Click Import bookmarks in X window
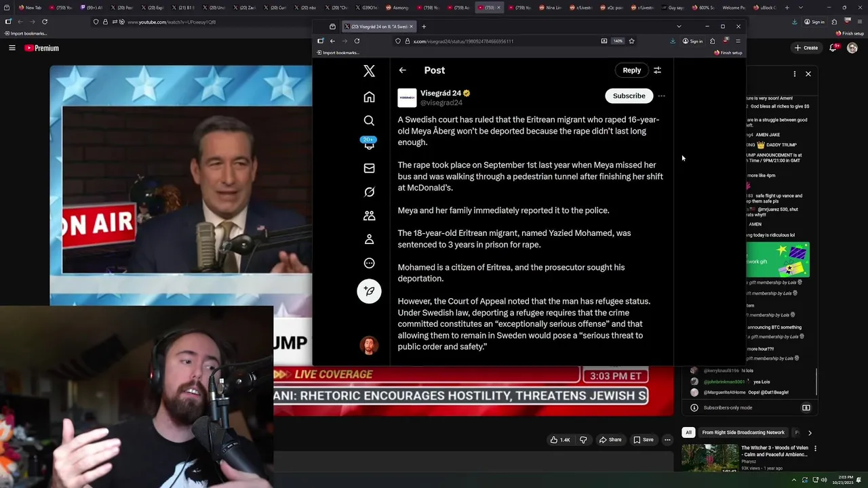 click(x=337, y=53)
